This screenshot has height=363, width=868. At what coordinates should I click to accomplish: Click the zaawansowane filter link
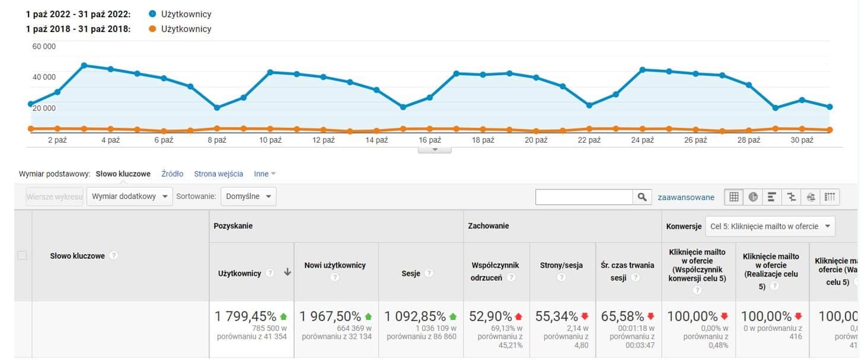[686, 197]
